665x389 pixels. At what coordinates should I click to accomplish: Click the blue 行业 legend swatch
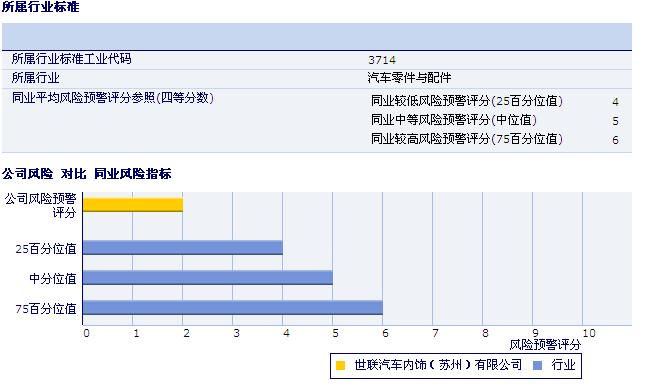coord(537,365)
